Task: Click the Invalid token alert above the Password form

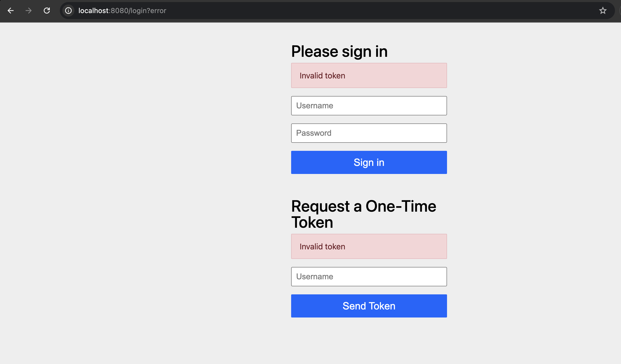Action: tap(369, 75)
